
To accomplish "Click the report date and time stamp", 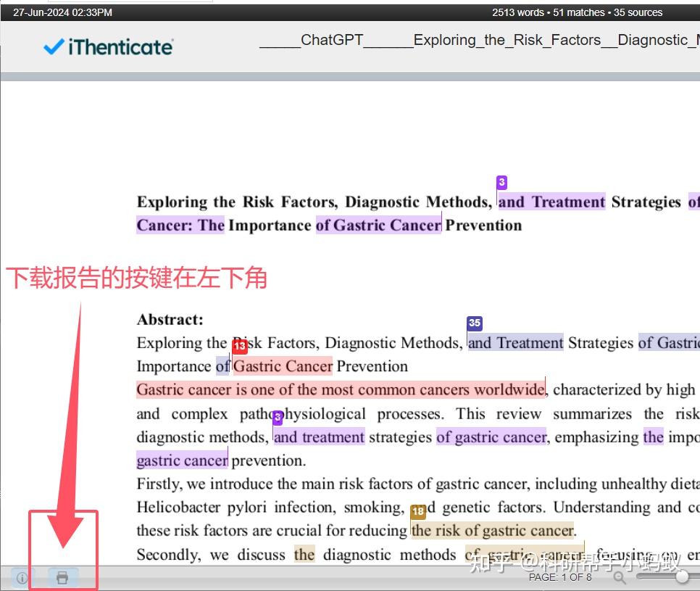I will (62, 12).
